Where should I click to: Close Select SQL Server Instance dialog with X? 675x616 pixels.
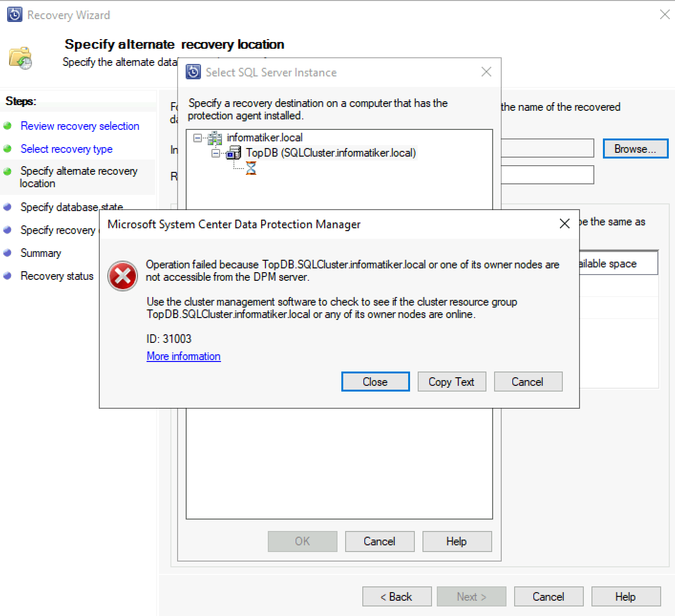(x=486, y=72)
